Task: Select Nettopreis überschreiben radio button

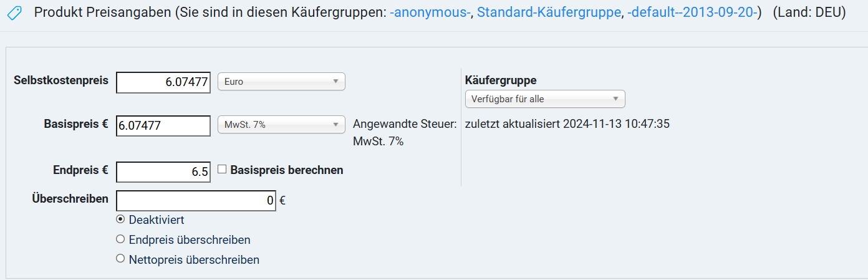Action: pos(120,259)
